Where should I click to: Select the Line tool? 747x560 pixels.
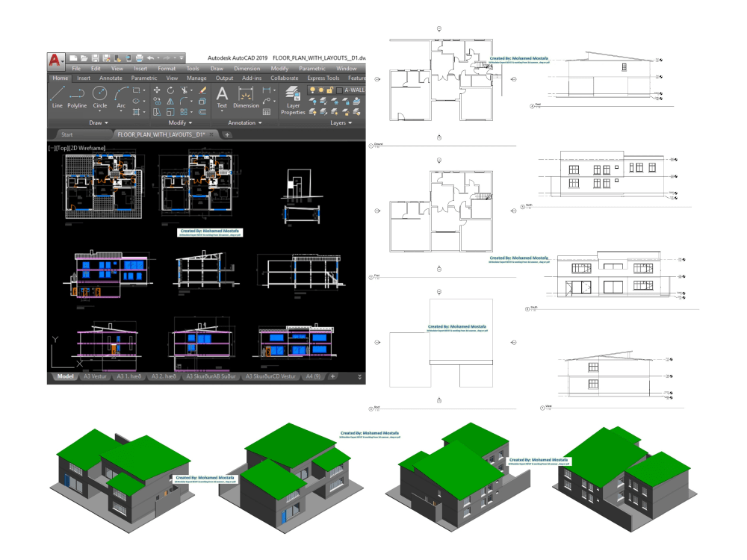tap(58, 96)
